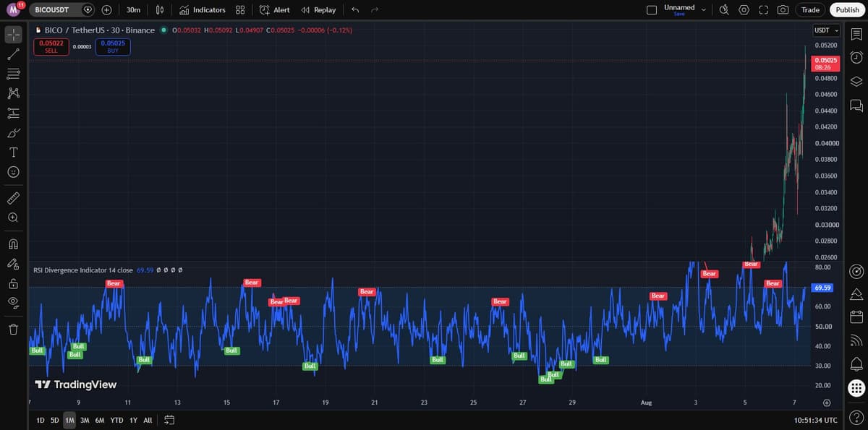The width and height of the screenshot is (868, 430).
Task: Open the Fibonacci retracement tools
Action: [x=13, y=74]
